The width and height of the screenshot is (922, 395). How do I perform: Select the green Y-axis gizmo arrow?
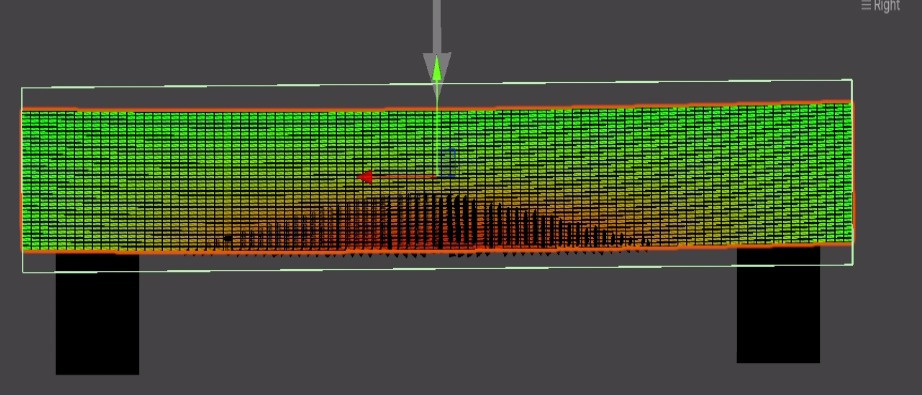click(437, 69)
